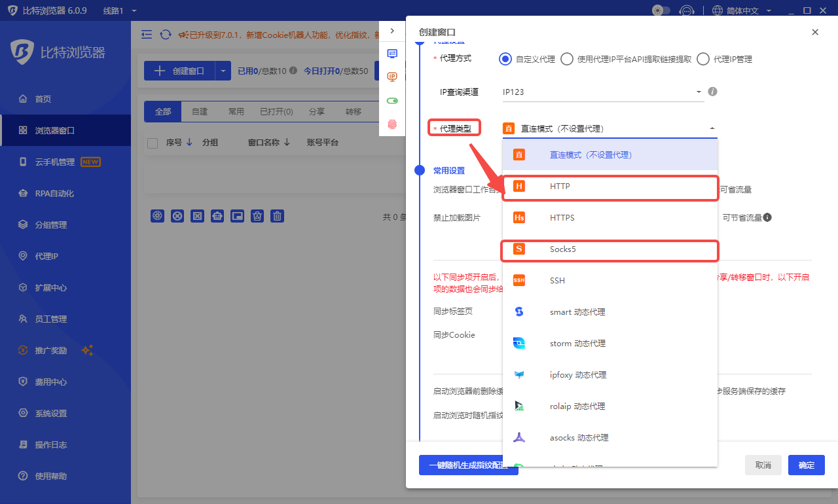Image resolution: width=838 pixels, height=504 pixels.
Task: Click the green switch icon in the side strip
Action: point(392,101)
